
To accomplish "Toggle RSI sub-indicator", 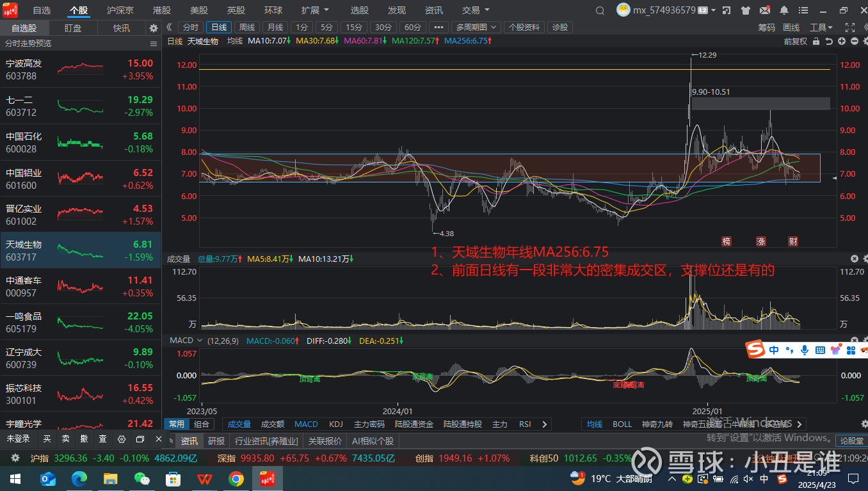I will tap(525, 424).
